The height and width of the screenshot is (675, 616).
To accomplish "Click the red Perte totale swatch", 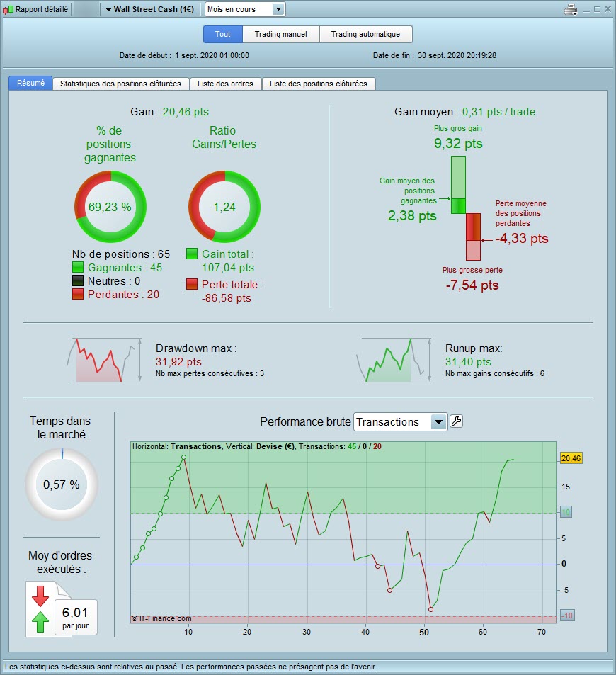I will (192, 284).
